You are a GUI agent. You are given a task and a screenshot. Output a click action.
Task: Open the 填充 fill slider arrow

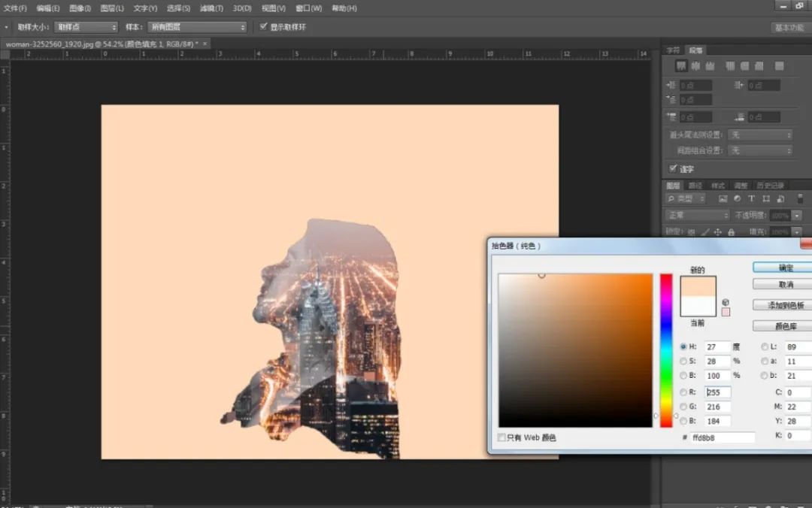click(x=797, y=232)
